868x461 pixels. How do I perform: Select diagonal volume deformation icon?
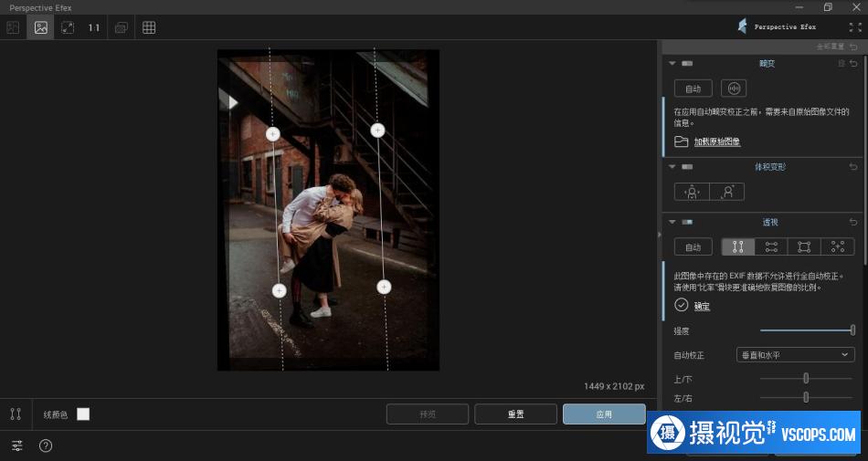tap(727, 192)
